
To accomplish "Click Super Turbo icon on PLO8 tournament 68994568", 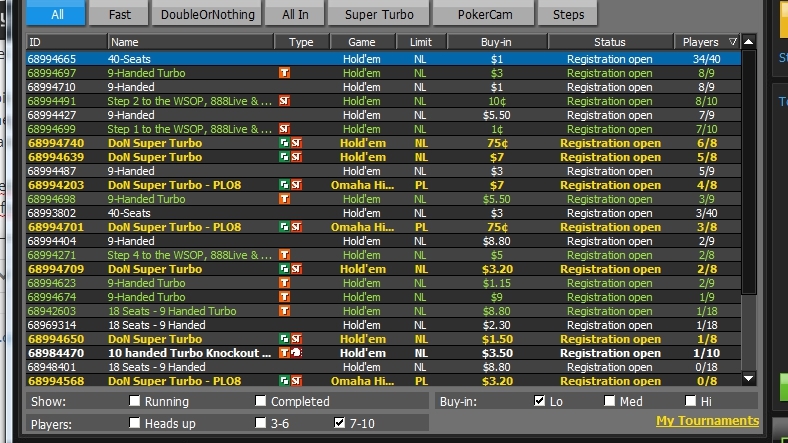I will tap(297, 381).
